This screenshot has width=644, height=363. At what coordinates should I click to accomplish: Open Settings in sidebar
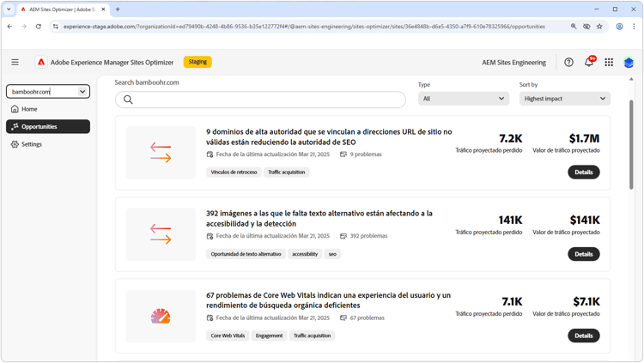(47, 144)
